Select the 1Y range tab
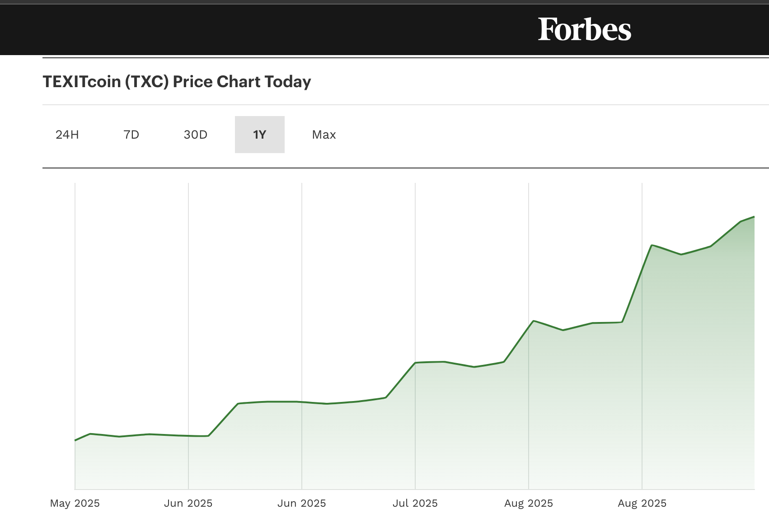This screenshot has width=769, height=532. pyautogui.click(x=260, y=135)
